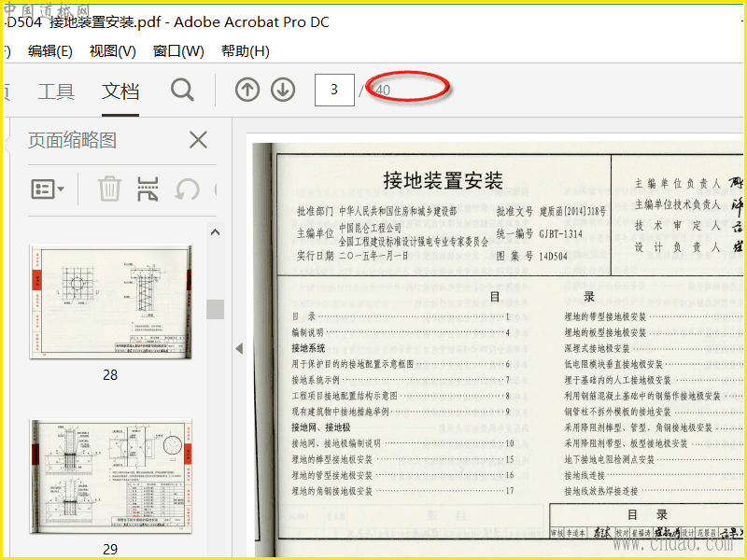Viewport: 747px width, 560px height.
Task: Click the 页面缩略图 panel title
Action: 72,141
